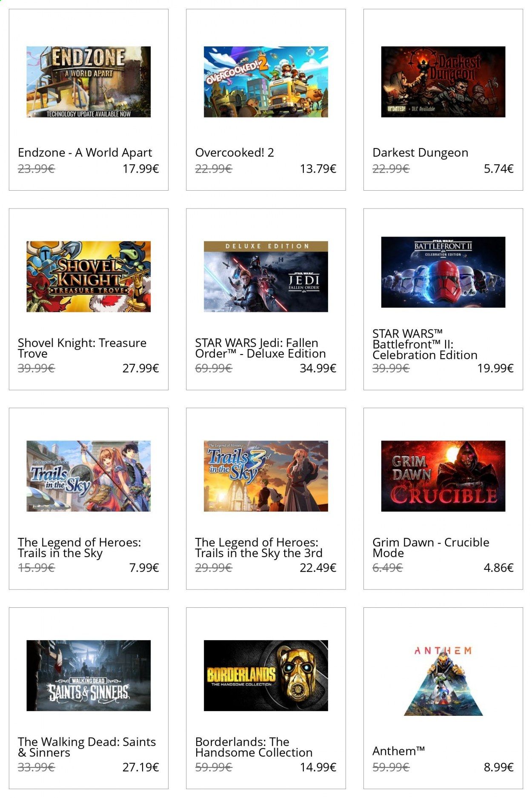Select the 14.99€ Borderlands Handsome Collection price
This screenshot has height=798, width=532.
tap(318, 767)
